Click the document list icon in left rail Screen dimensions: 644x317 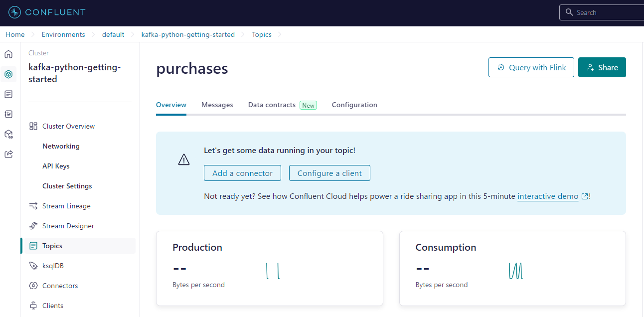click(8, 94)
